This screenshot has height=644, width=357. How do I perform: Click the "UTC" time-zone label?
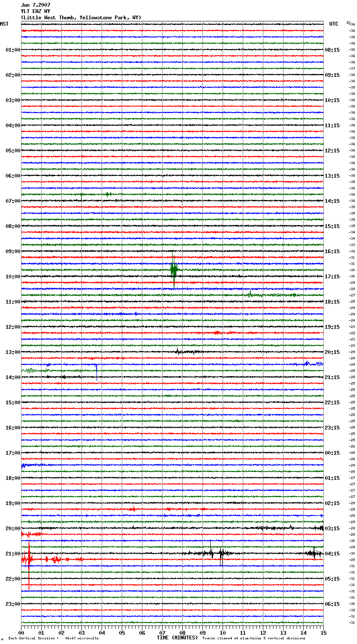click(334, 24)
